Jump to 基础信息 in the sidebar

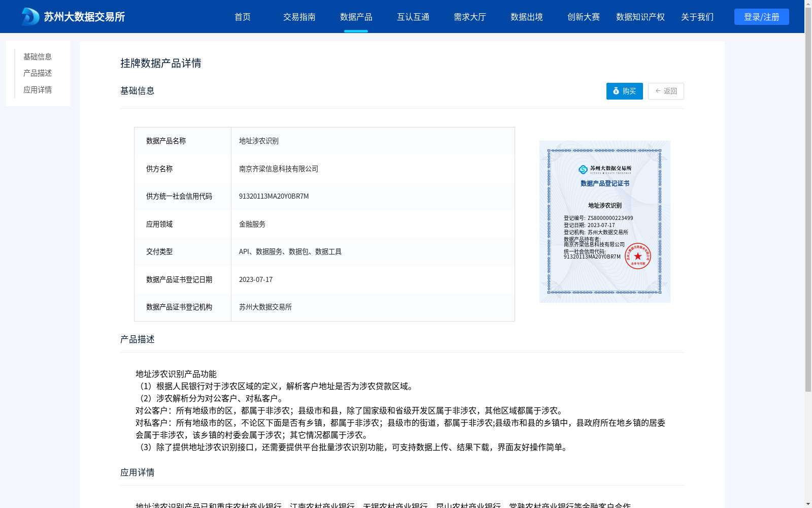38,56
